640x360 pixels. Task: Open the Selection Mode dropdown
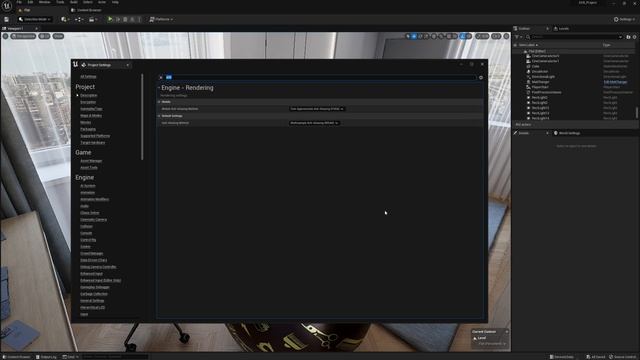(x=35, y=19)
